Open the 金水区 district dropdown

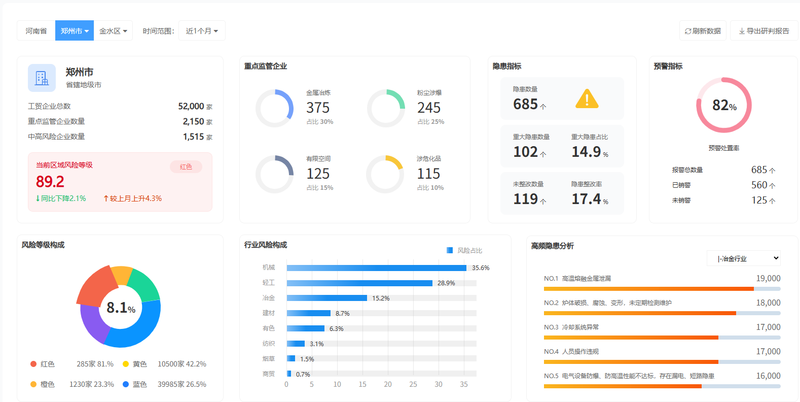click(113, 31)
